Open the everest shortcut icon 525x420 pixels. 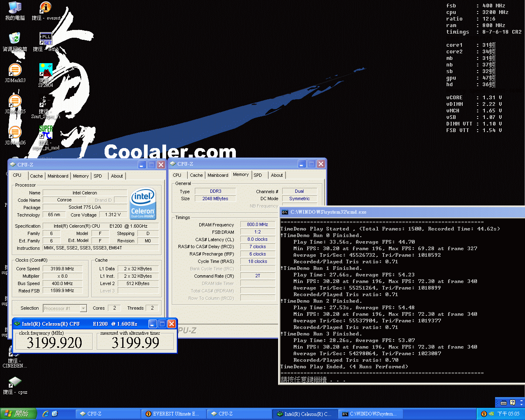pos(46,8)
